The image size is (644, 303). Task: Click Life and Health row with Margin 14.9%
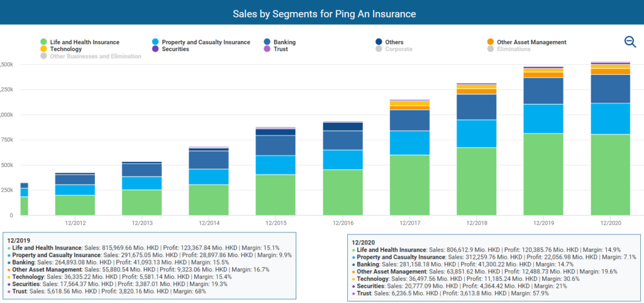click(486, 250)
